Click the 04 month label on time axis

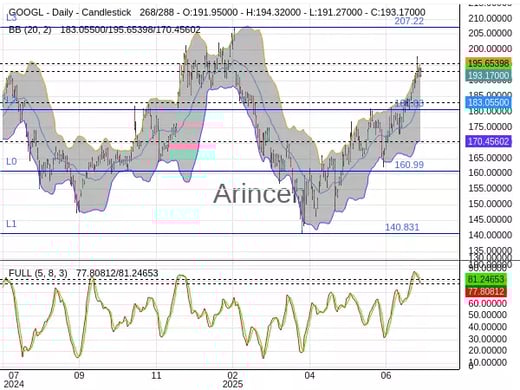pyautogui.click(x=309, y=376)
